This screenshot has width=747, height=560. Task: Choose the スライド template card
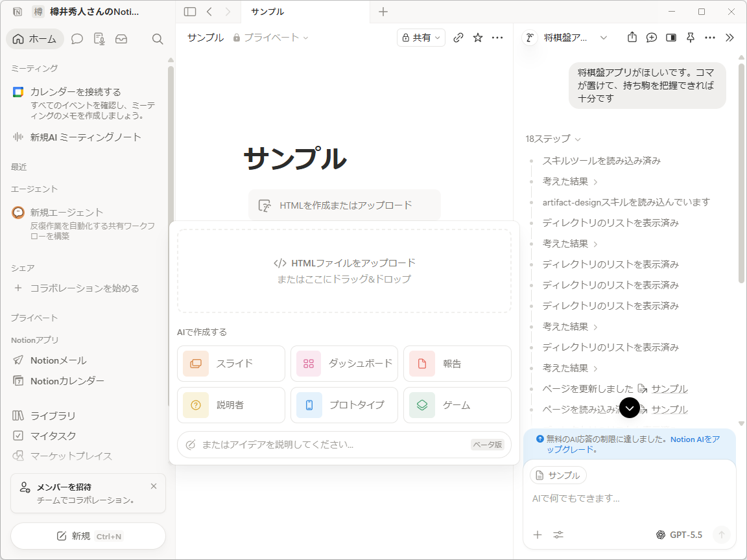pos(231,364)
